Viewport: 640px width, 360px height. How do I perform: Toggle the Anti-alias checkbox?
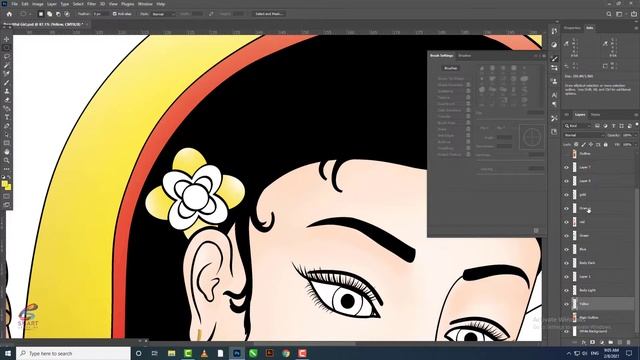(115, 14)
